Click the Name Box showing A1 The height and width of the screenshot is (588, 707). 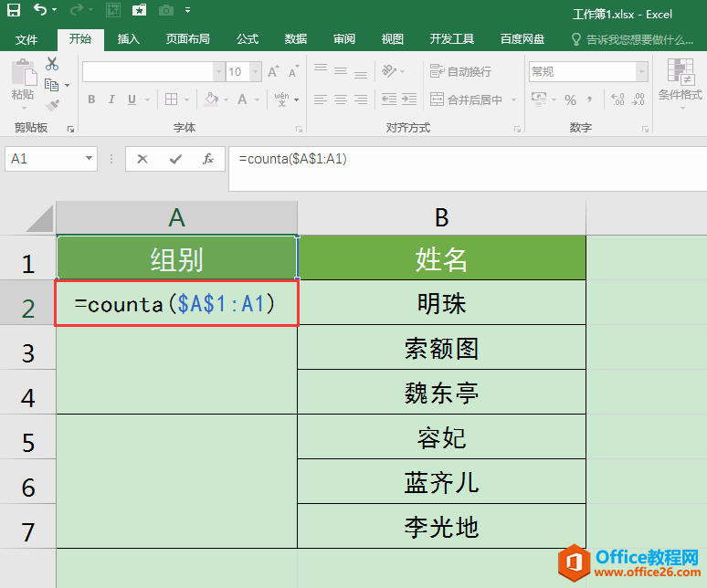click(45, 159)
